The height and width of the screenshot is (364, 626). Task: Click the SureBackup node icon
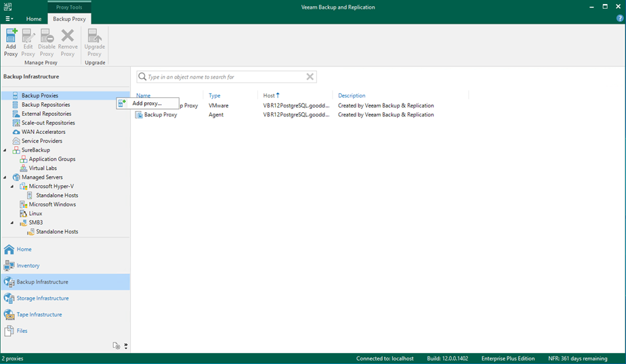[16, 150]
